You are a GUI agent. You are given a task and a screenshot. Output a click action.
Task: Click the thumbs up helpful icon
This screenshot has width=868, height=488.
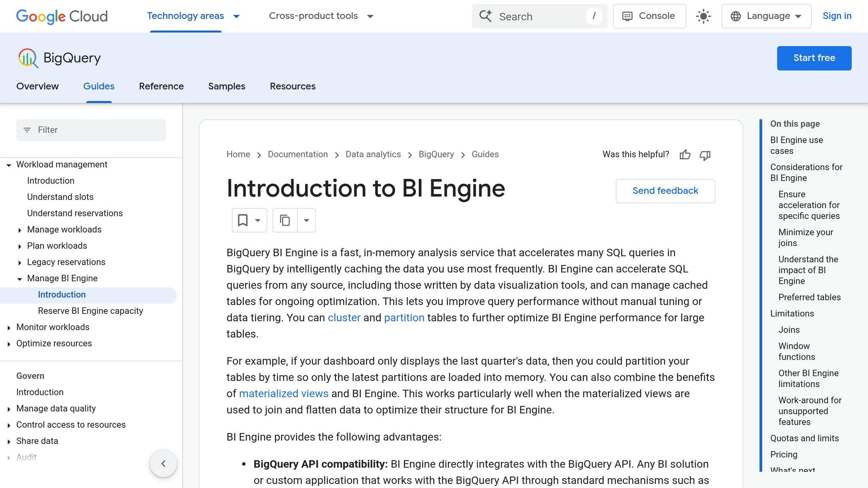pos(685,155)
